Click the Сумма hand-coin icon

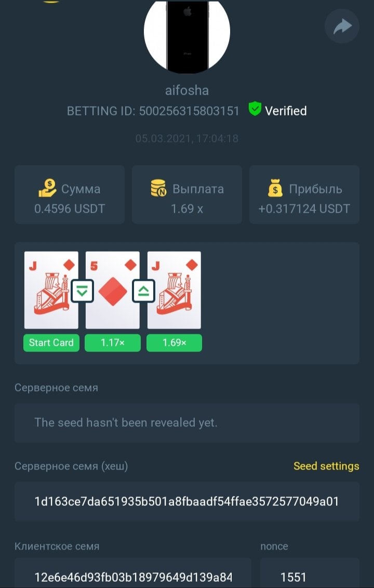click(x=48, y=188)
